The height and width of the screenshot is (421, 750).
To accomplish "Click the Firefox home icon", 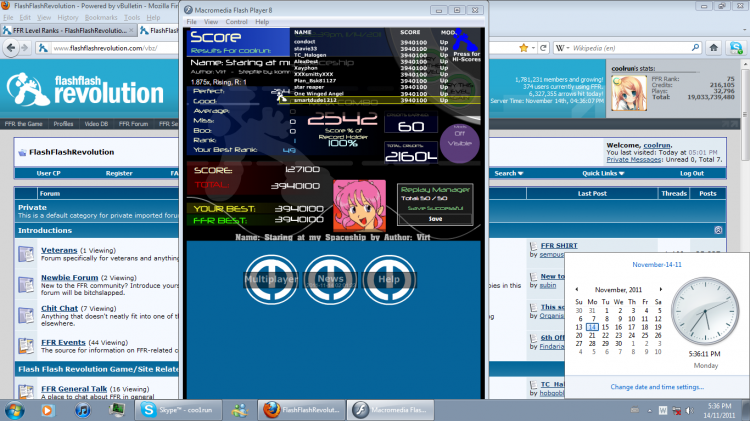I will [714, 48].
